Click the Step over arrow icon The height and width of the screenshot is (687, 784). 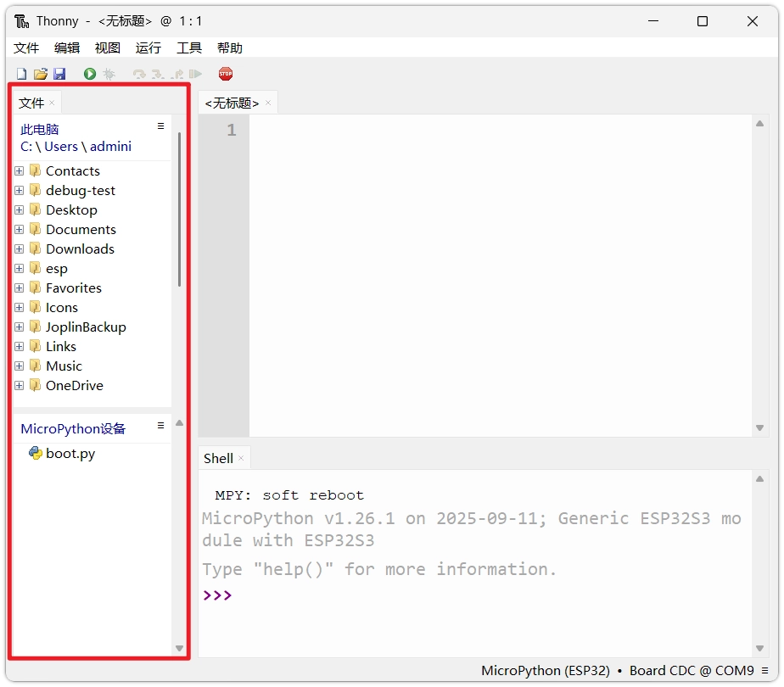click(x=139, y=75)
